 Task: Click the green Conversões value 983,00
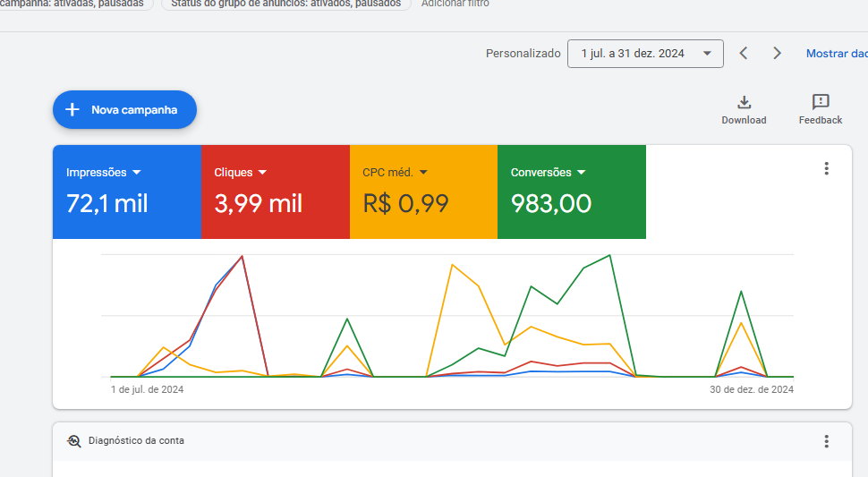[551, 204]
